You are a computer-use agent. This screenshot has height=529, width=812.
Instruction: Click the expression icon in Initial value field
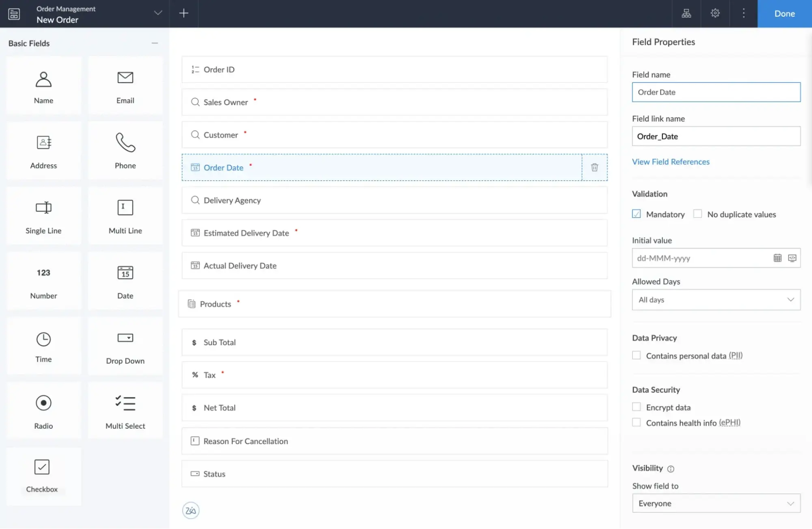point(792,258)
